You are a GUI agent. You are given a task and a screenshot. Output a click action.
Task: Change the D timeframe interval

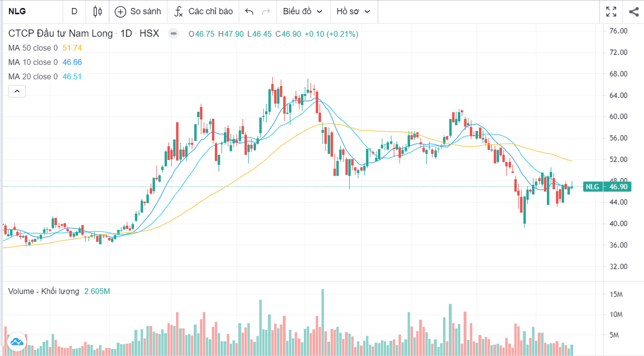(74, 11)
